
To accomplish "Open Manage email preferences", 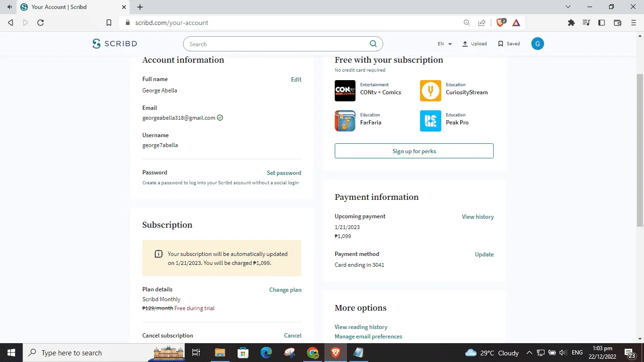I will point(369,337).
